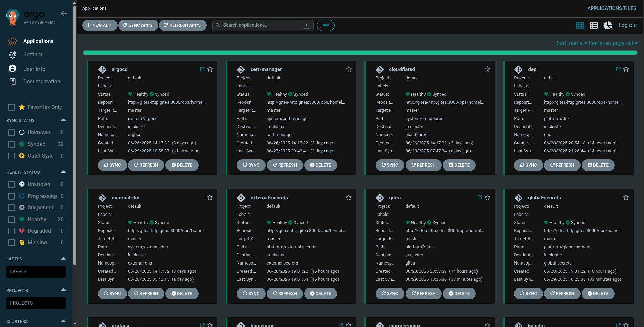
Task: Delete the cloudflared application
Action: pyautogui.click(x=459, y=165)
